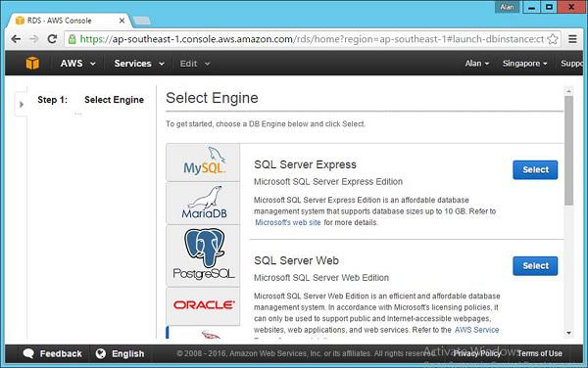Click the vertical scrollbar thumb
Viewport: 588px width, 368px height.
point(568,151)
